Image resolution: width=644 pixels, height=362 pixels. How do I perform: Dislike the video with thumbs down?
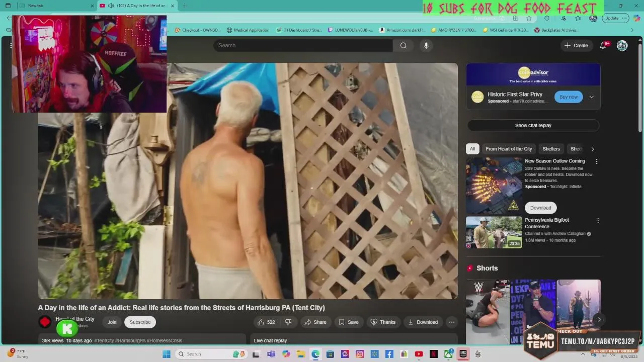pos(288,322)
